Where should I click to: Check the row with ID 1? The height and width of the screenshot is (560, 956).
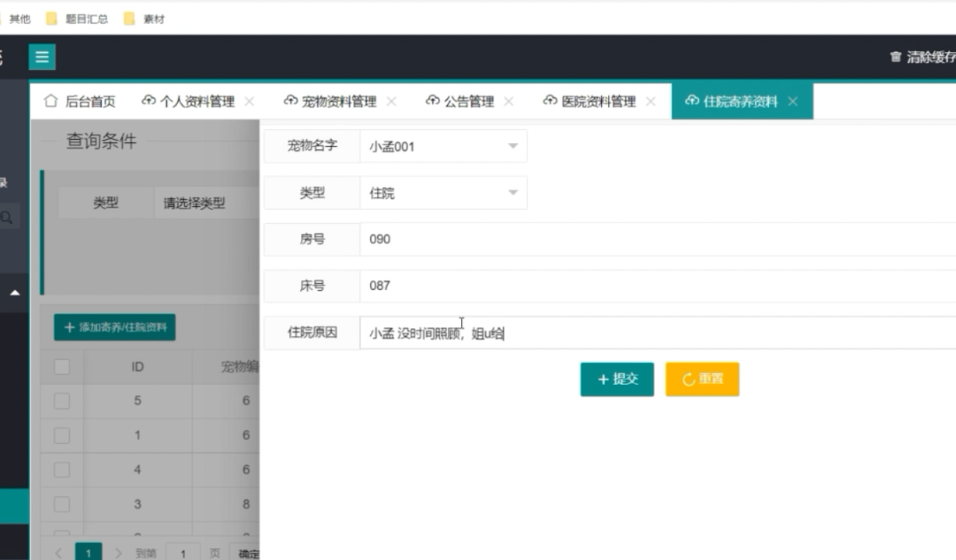[x=62, y=435]
